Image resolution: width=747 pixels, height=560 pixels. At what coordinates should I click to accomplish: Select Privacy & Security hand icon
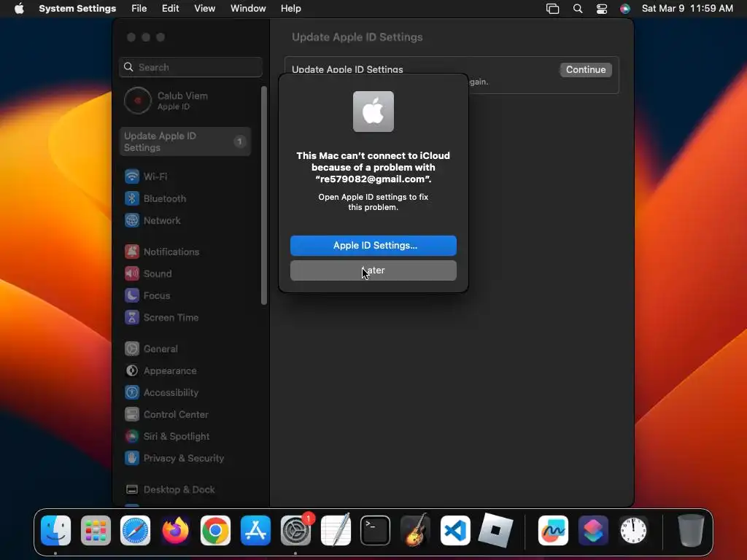(132, 458)
